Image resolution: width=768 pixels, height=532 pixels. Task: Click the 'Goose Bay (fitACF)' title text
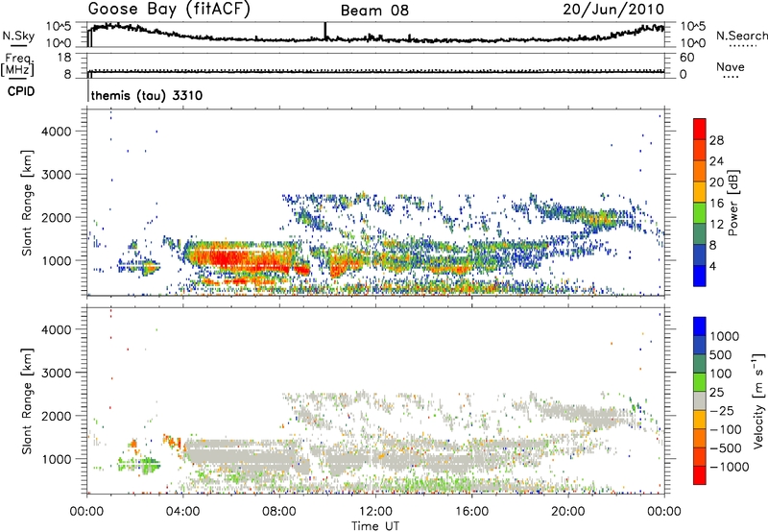coord(169,10)
